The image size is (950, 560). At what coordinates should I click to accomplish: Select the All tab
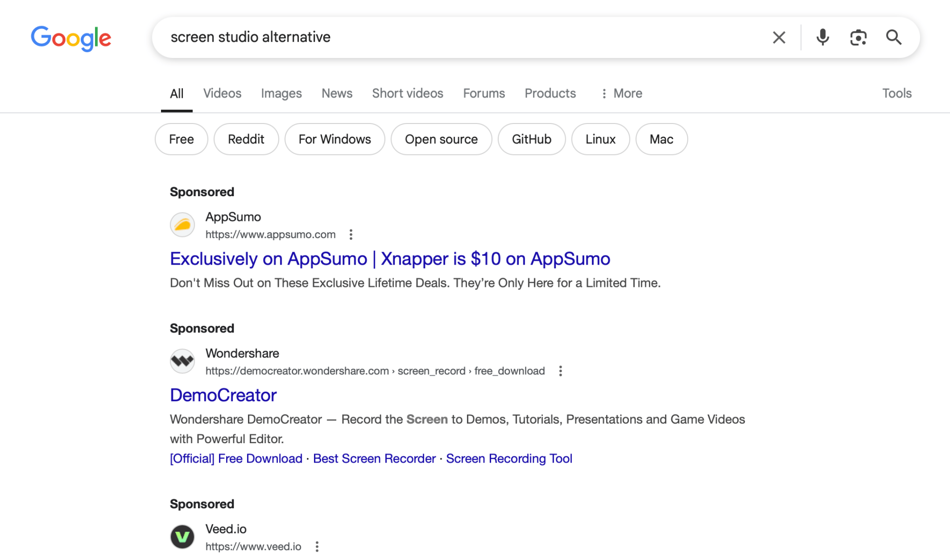(177, 94)
